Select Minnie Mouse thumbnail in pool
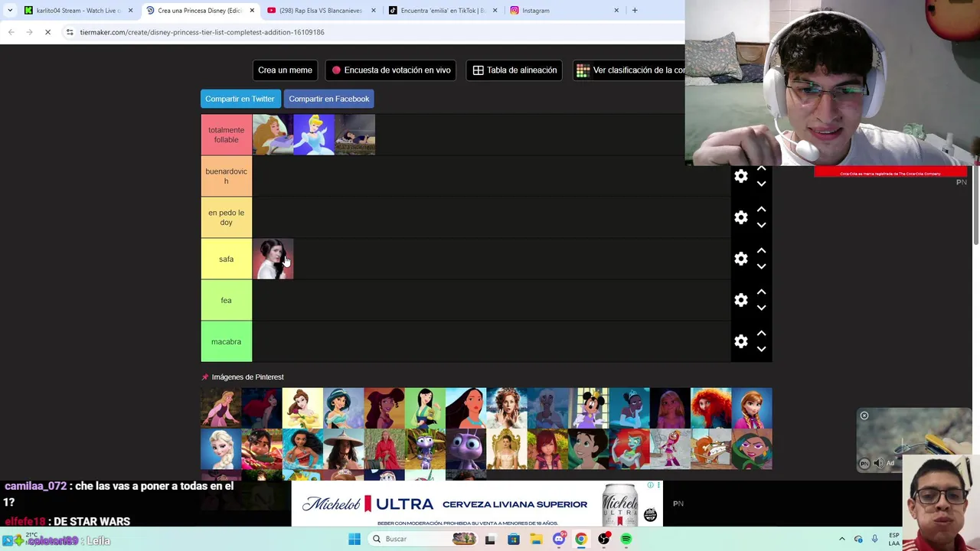 (x=588, y=408)
